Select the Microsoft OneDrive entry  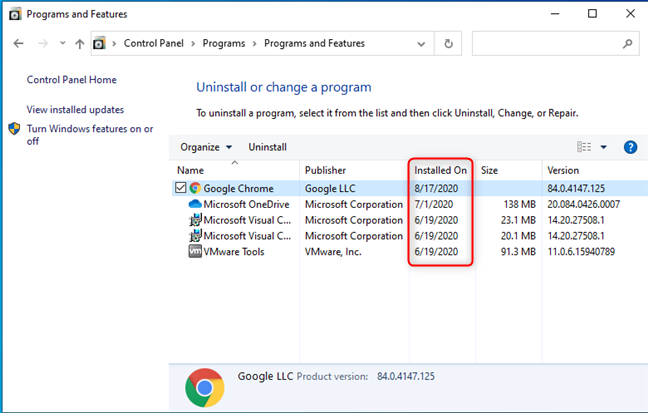246,204
